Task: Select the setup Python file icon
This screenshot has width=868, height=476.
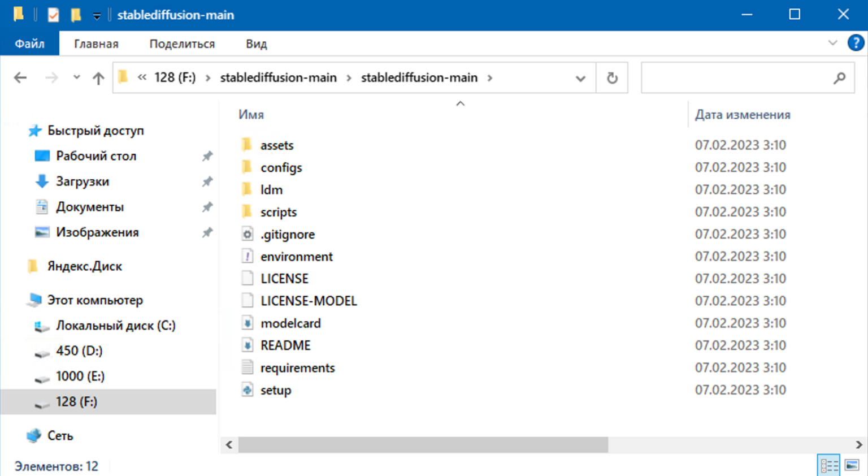Action: pos(247,390)
